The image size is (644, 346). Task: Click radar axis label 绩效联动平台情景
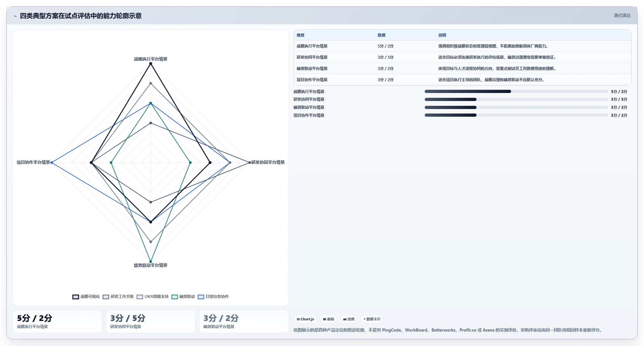pyautogui.click(x=151, y=266)
